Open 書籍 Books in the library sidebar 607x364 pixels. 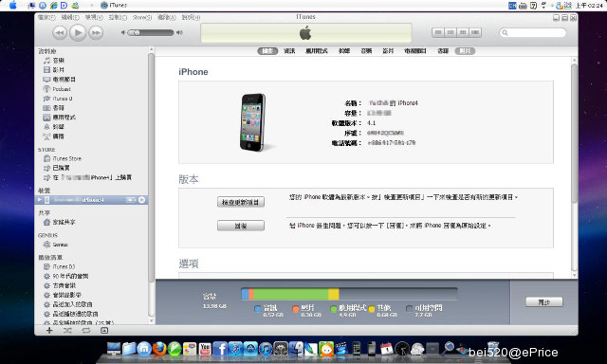point(54,108)
